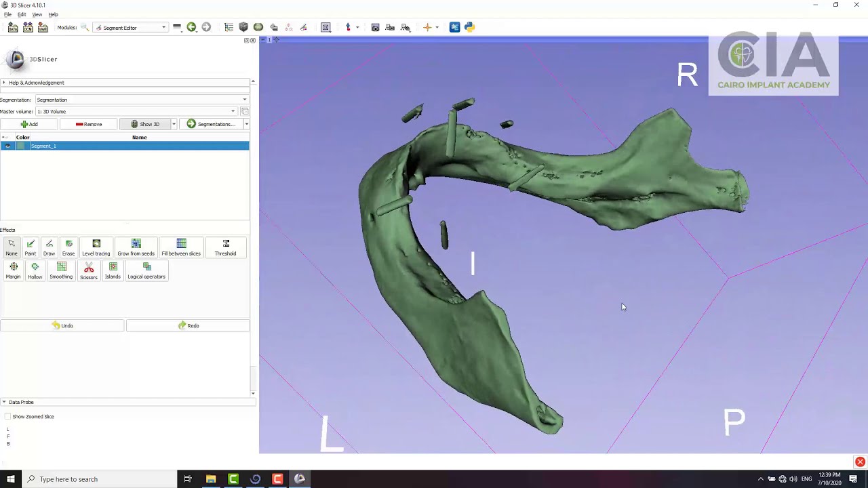Screen dimensions: 868x488
Task: Select the Islands effect
Action: [113, 270]
